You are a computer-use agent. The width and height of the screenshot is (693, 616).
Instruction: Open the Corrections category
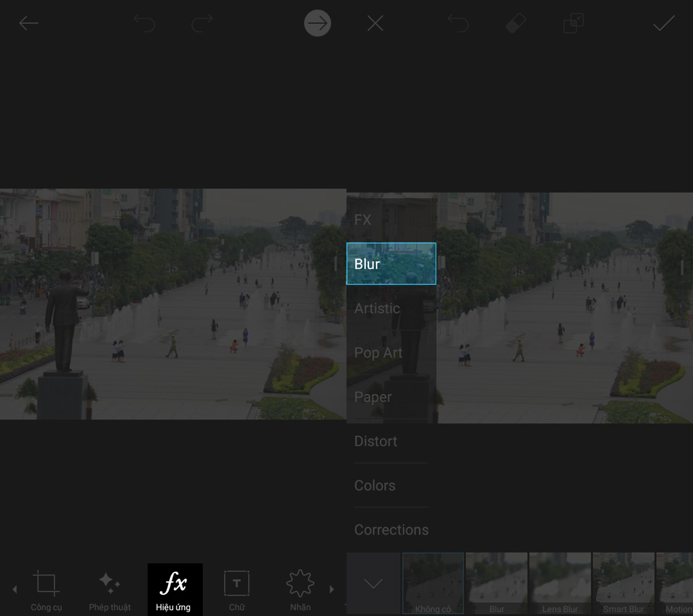tap(391, 530)
